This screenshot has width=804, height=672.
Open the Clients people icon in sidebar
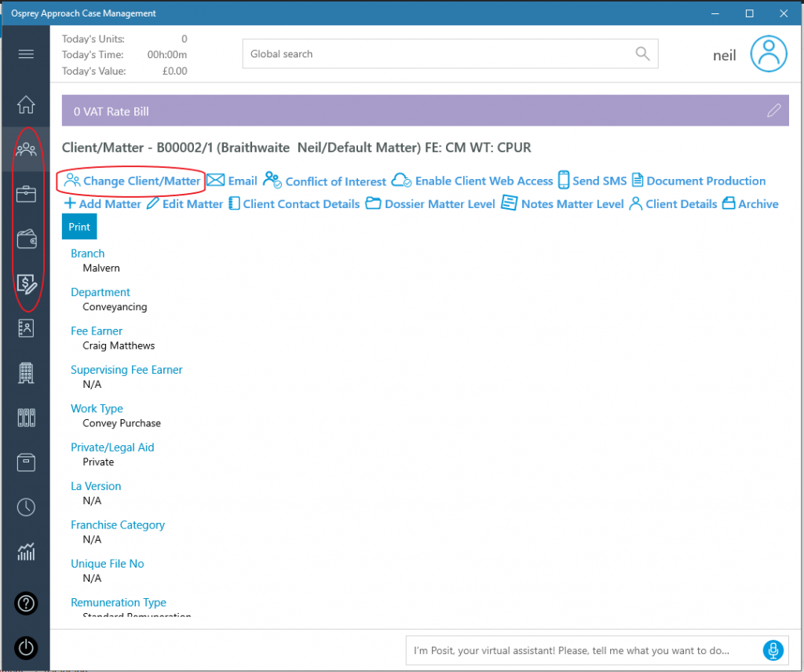(26, 149)
